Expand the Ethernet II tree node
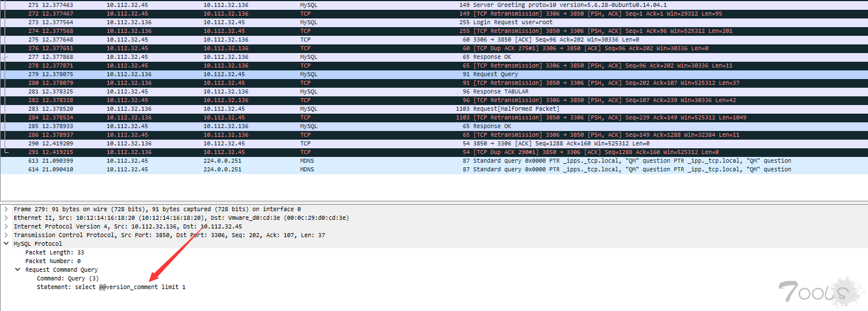Screen dimensions: 868x311 (x=6, y=218)
